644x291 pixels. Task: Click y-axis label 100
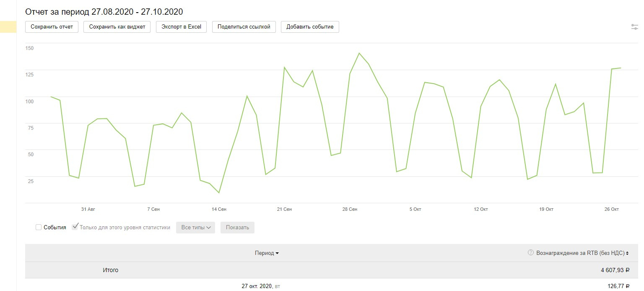29,101
